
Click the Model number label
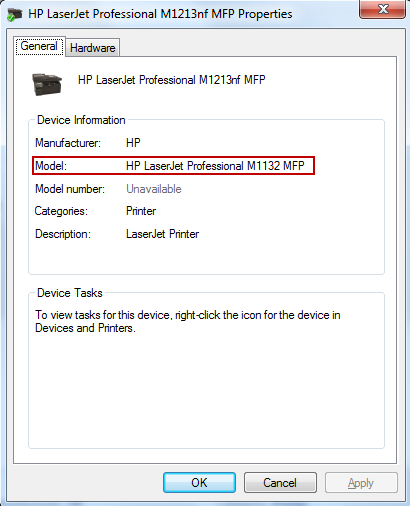pos(70,189)
